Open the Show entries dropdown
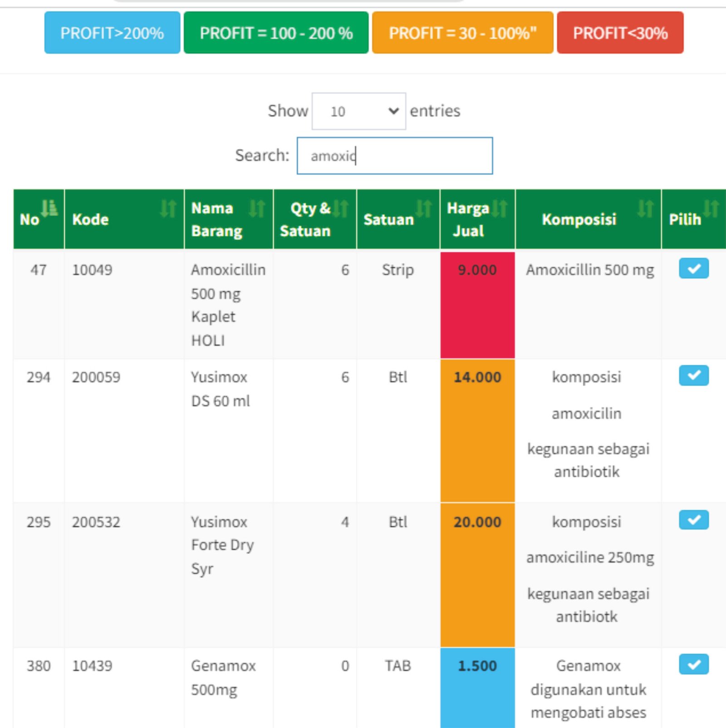Image resolution: width=726 pixels, height=728 pixels. coord(359,111)
